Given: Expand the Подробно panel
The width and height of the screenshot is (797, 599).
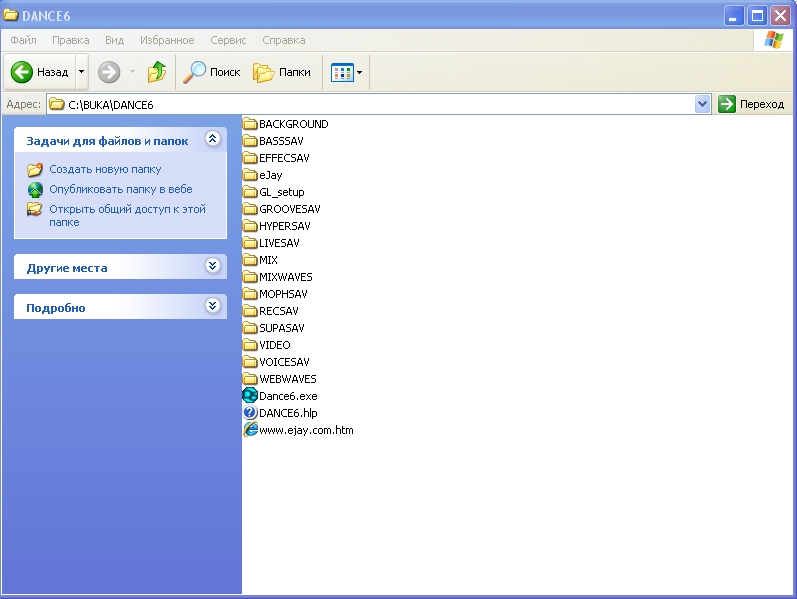Looking at the screenshot, I should (212, 306).
